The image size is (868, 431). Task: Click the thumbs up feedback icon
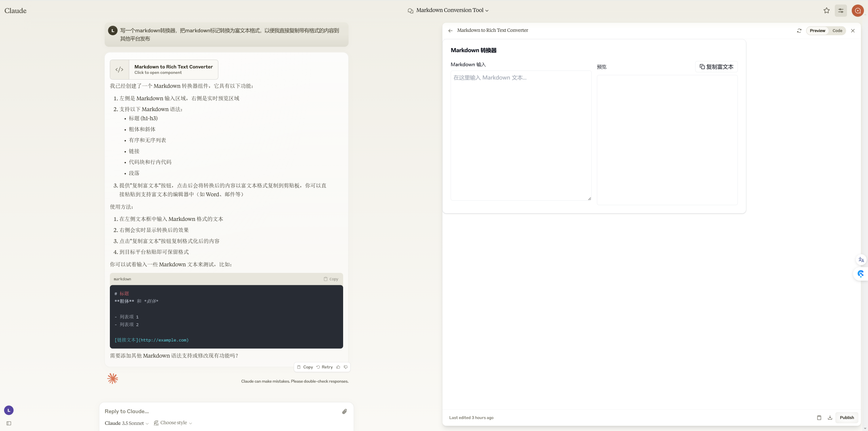338,367
